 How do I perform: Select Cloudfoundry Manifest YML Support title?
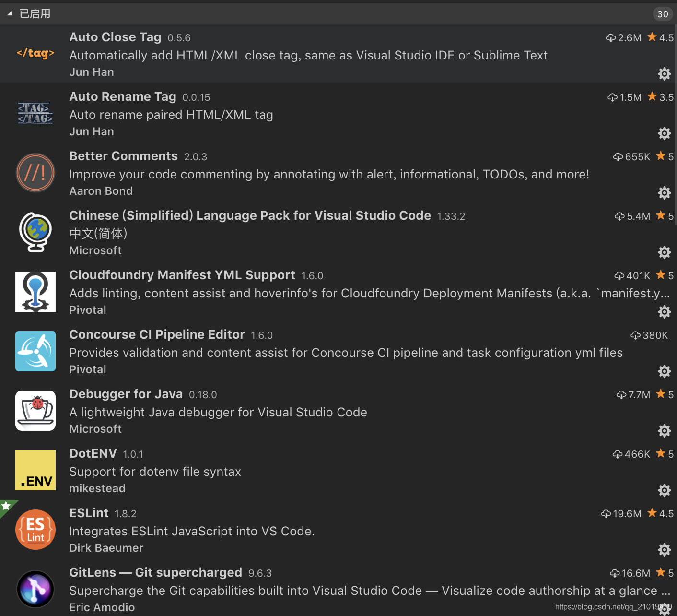point(182,275)
